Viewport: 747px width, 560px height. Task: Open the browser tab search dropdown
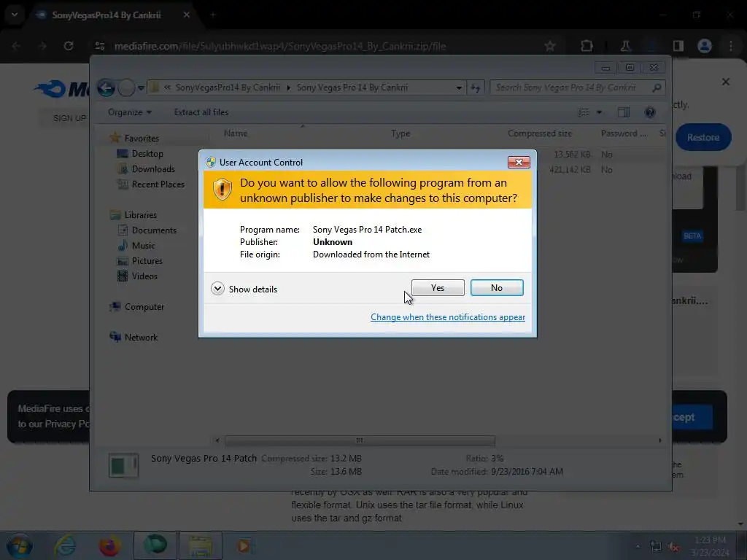click(x=15, y=15)
